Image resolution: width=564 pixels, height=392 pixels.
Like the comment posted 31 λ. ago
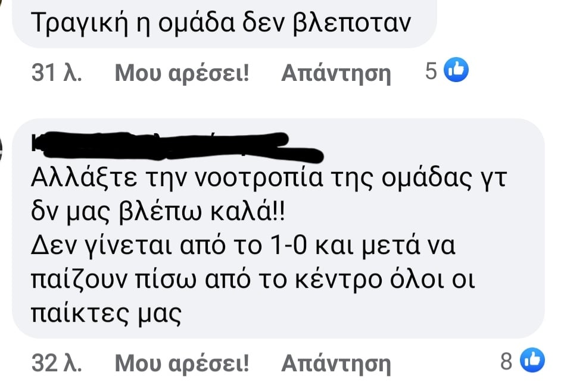(182, 73)
